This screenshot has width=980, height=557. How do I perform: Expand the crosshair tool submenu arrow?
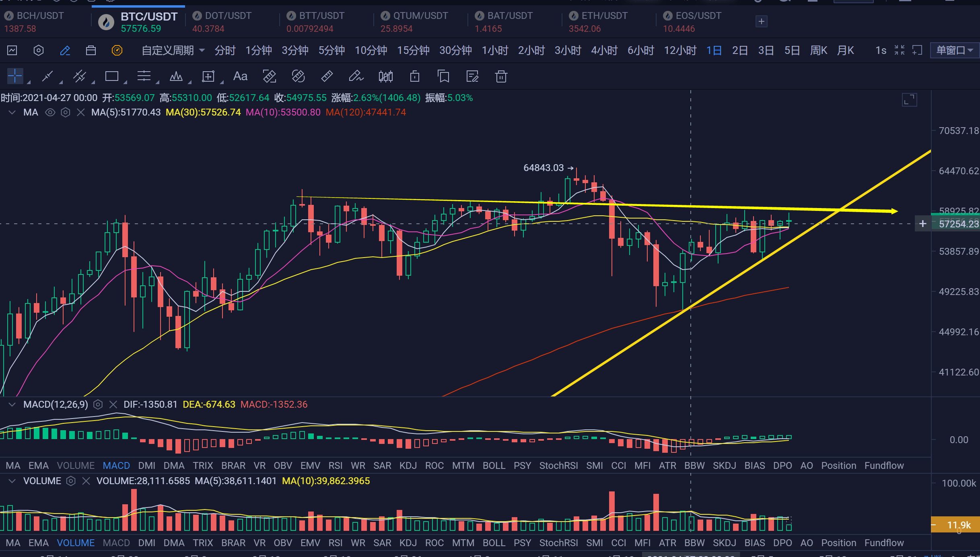(x=29, y=83)
